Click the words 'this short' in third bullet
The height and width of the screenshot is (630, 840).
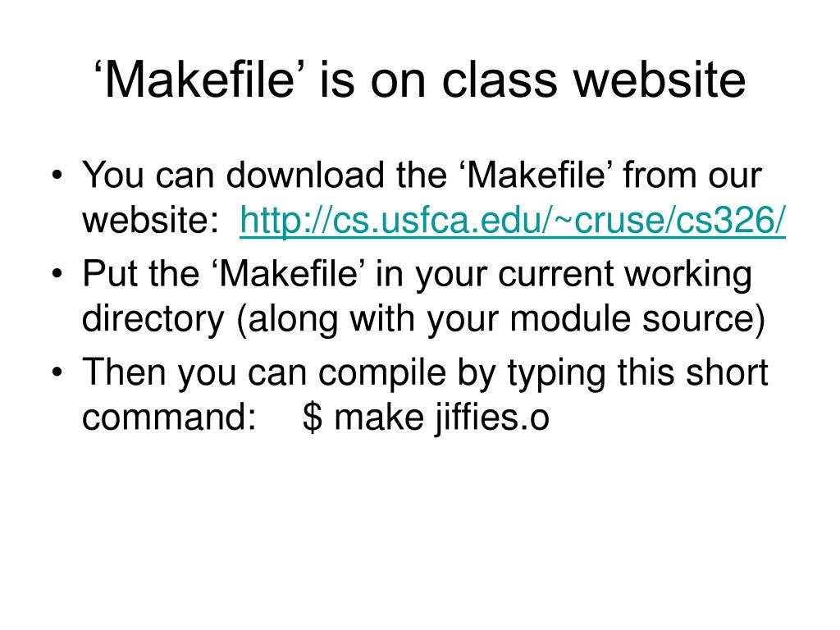pos(693,372)
